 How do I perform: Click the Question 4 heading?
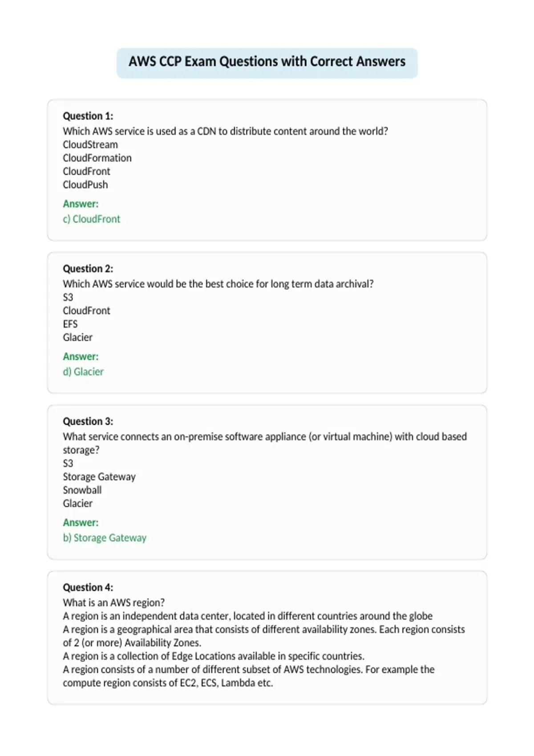click(x=88, y=587)
